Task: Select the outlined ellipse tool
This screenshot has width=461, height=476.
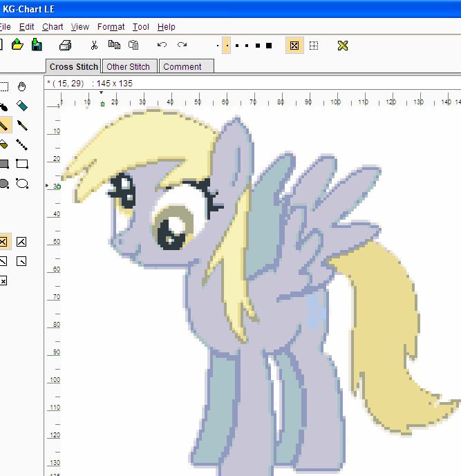Action: [x=22, y=183]
